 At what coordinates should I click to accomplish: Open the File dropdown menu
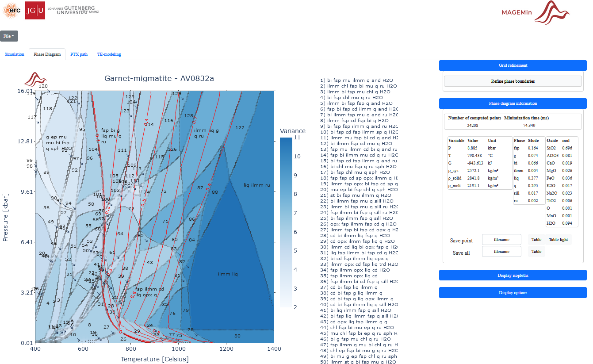9,36
